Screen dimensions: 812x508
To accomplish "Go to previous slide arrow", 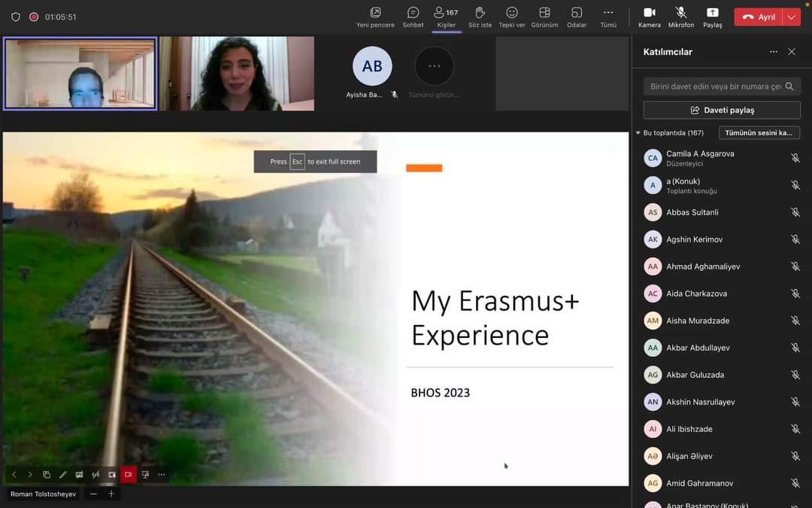I will (14, 474).
